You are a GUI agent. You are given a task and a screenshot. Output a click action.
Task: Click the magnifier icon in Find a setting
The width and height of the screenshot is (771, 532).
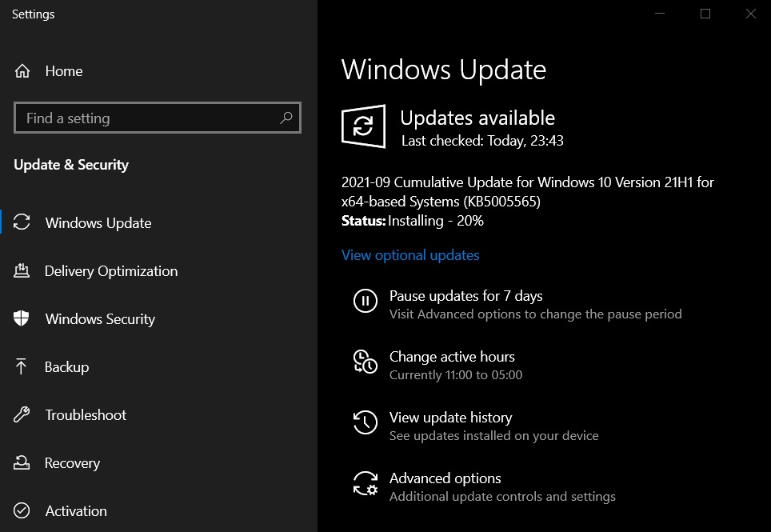(286, 118)
